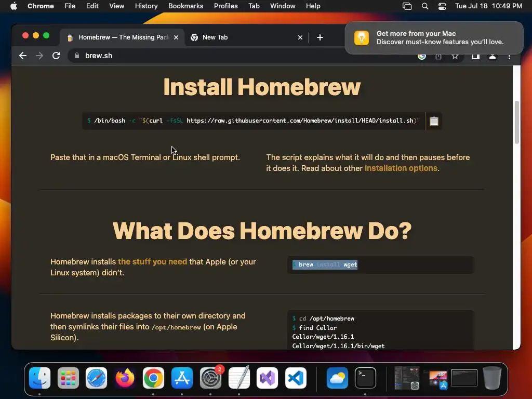Click the Chrome icon in the Dock
532x399 pixels.
(153, 378)
